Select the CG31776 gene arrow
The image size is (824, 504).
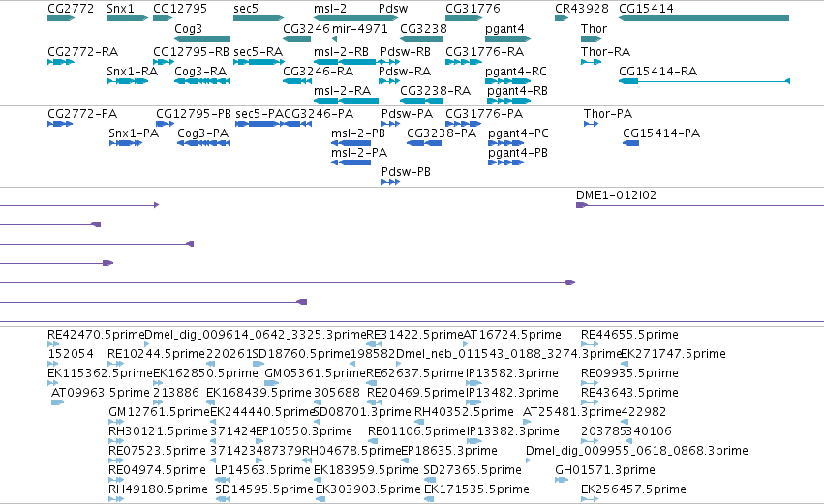tap(464, 18)
